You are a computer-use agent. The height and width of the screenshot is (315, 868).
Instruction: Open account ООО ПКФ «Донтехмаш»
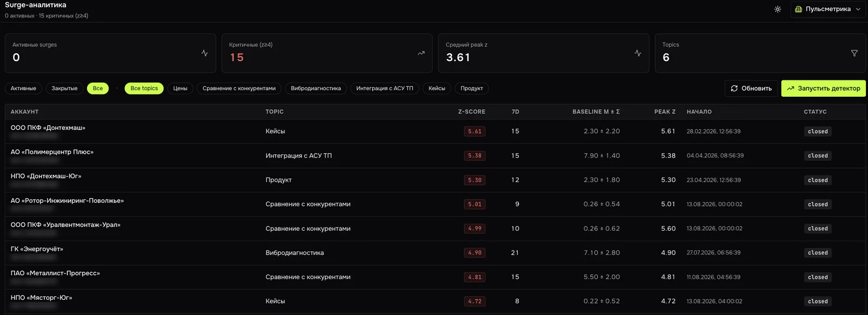[48, 128]
